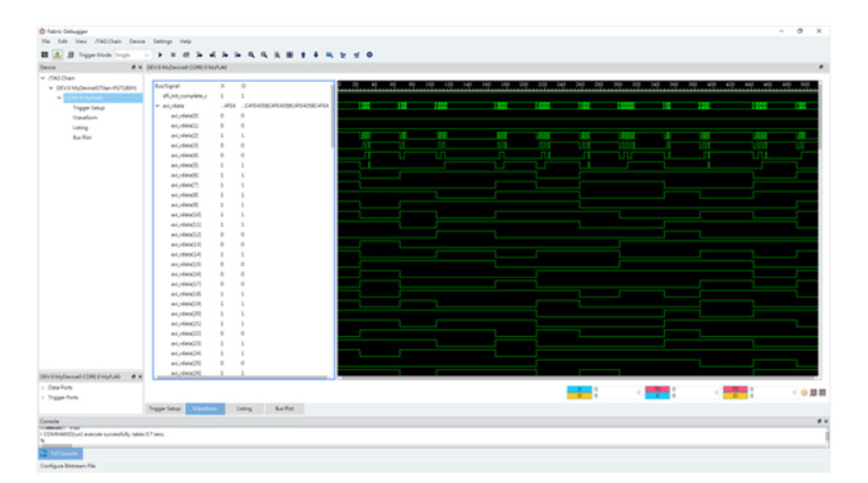
Task: Click the Configure Bitstream File status text
Action: click(67, 466)
